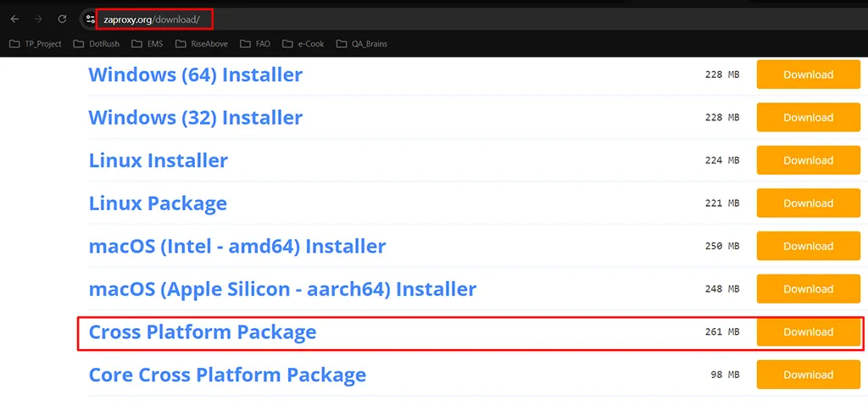Click the zaproxy.org/download address bar

pos(153,19)
